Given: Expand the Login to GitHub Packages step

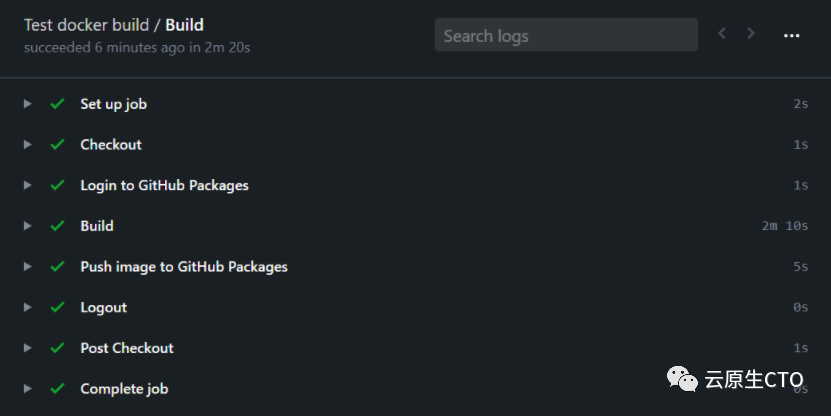Looking at the screenshot, I should (28, 185).
